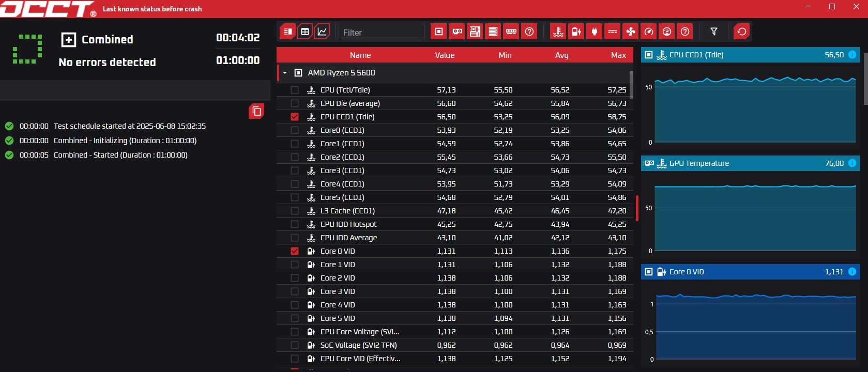Screen dimensions: 868x372
Task: Click the OCCT logo
Action: (48, 9)
